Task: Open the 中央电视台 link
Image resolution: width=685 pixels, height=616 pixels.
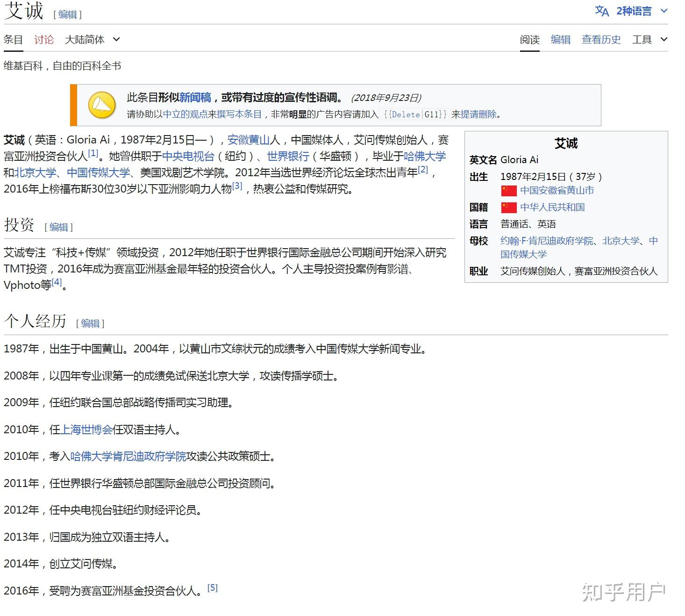Action: point(188,156)
